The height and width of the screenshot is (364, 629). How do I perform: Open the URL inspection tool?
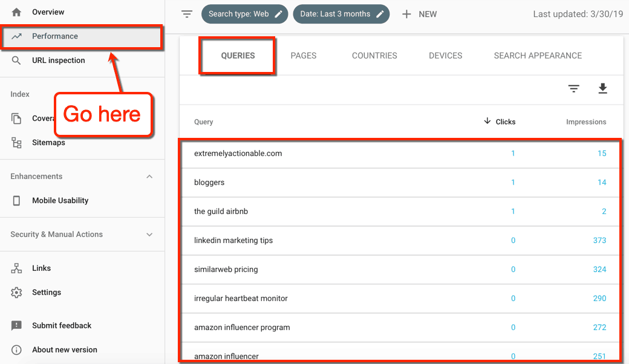click(58, 60)
